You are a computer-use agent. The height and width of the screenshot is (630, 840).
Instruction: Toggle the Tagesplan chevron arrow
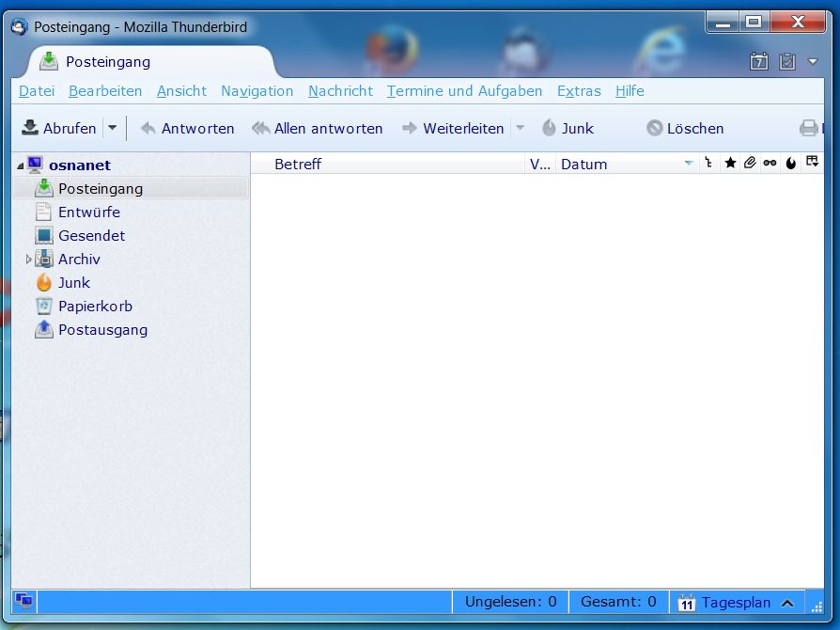[x=787, y=603]
